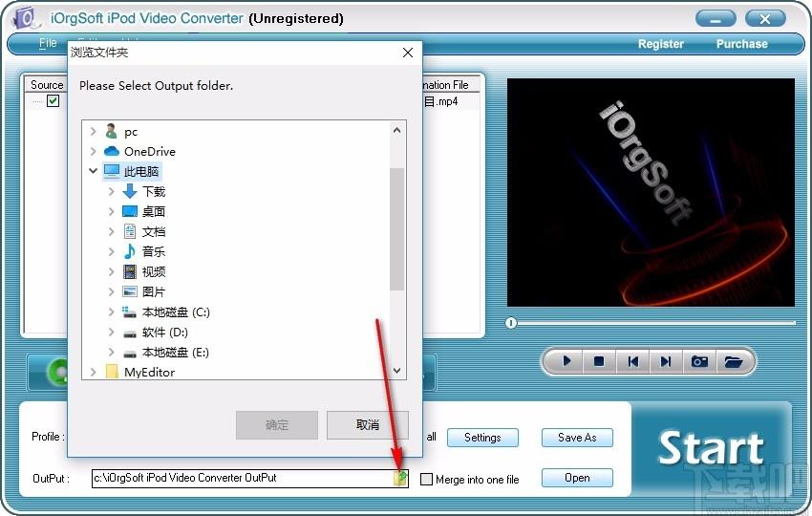Expand the 桌面 folder node
Screen dimensions: 812x516
pos(112,211)
